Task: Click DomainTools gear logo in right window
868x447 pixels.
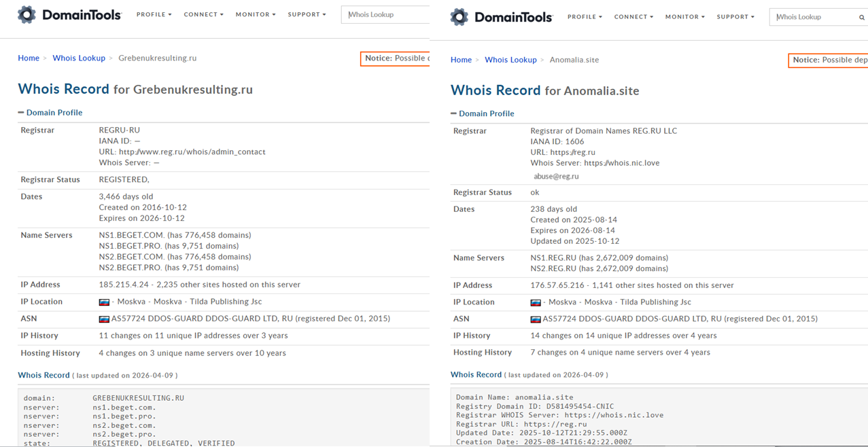Action: [459, 17]
